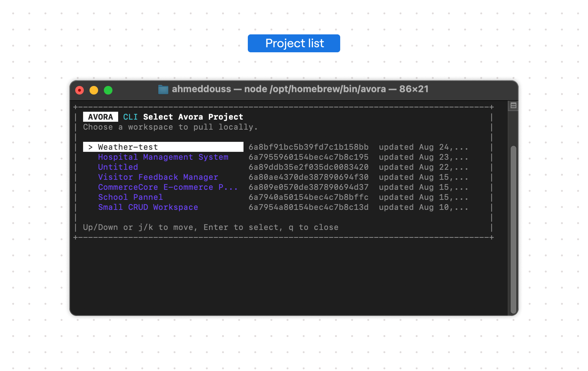Click the 'updated Aug 23,...' timestamp
Image resolution: width=588 pixels, height=371 pixels.
coord(424,157)
